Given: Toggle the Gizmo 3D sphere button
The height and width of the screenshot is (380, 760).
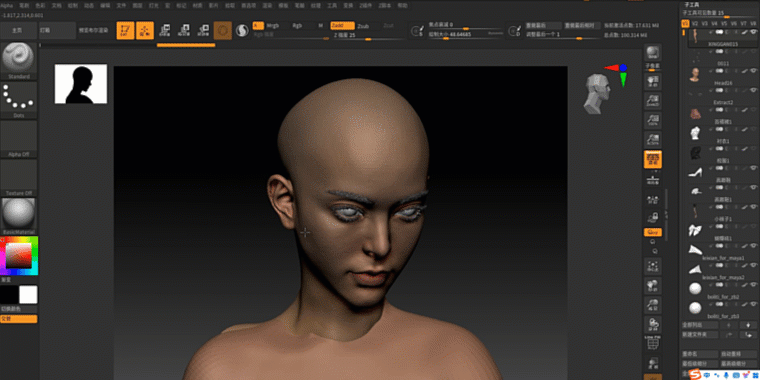Looking at the screenshot, I should [222, 31].
